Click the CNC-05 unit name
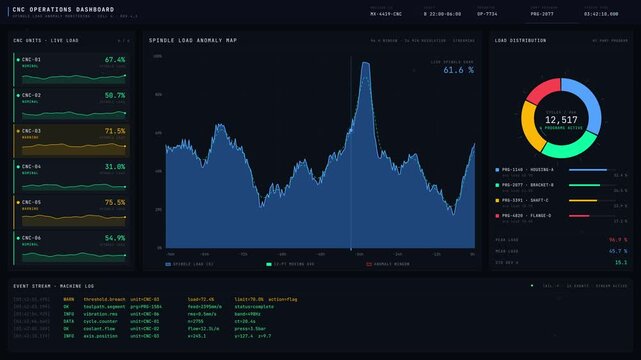This screenshot has width=641, height=360. [x=31, y=202]
